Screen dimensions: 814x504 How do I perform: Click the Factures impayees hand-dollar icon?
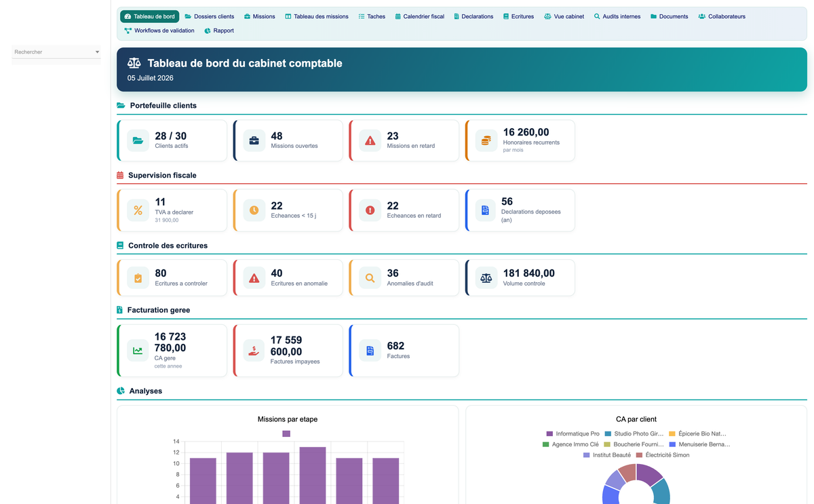(254, 351)
